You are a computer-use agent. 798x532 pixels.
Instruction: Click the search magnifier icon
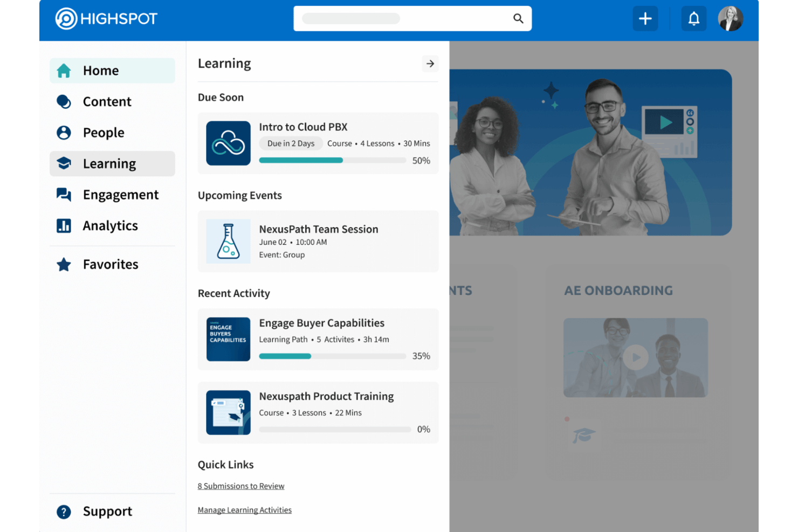click(x=518, y=18)
